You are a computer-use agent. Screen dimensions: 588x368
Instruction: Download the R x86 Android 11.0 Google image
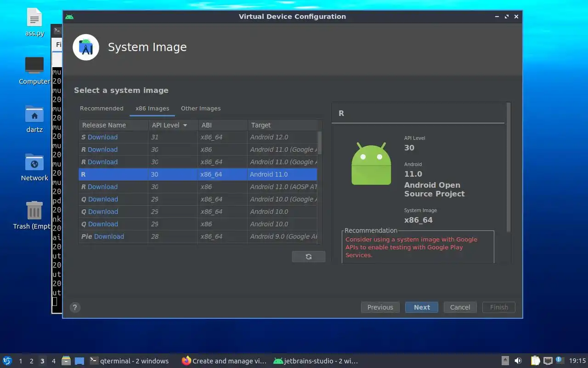(x=102, y=149)
